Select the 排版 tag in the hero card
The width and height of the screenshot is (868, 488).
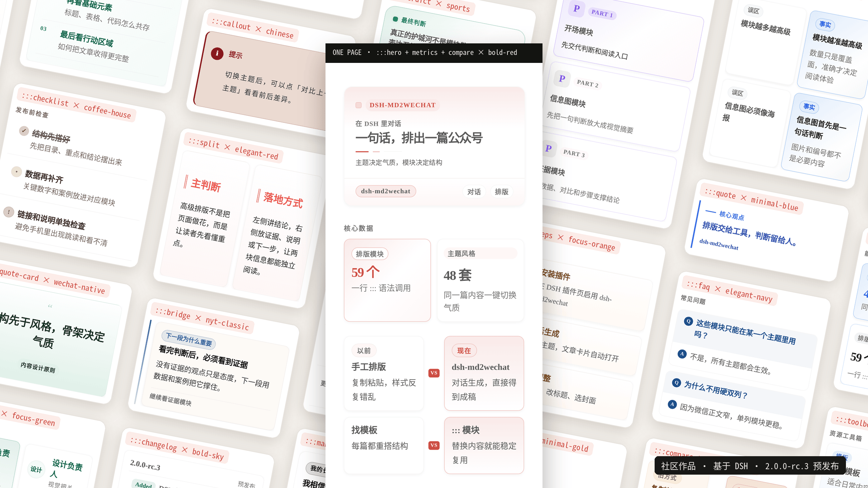click(x=502, y=192)
